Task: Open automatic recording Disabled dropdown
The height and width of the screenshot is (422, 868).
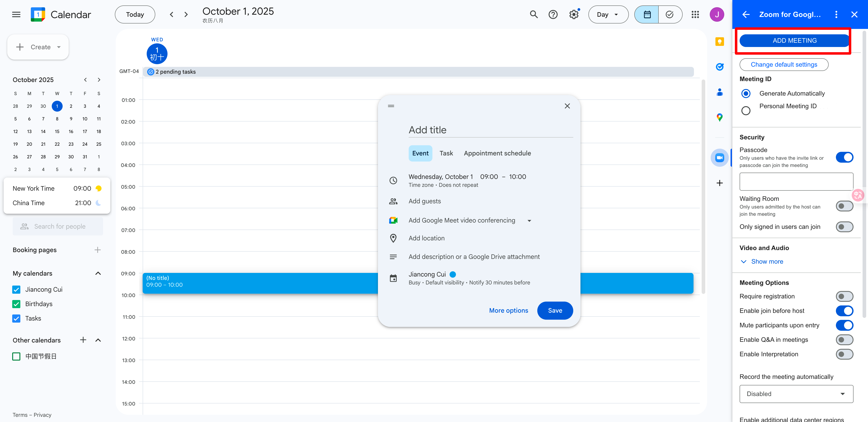Action: 796,394
